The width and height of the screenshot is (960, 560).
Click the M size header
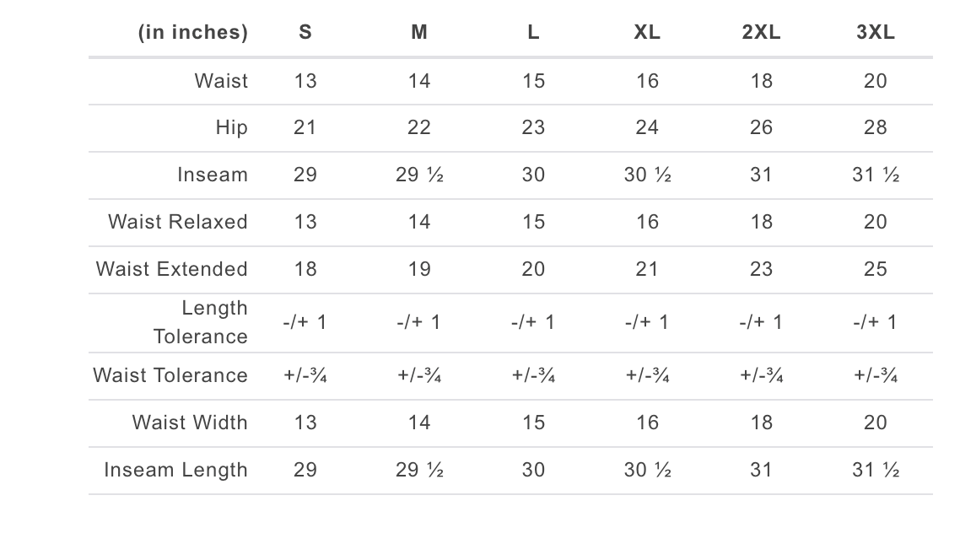click(418, 32)
